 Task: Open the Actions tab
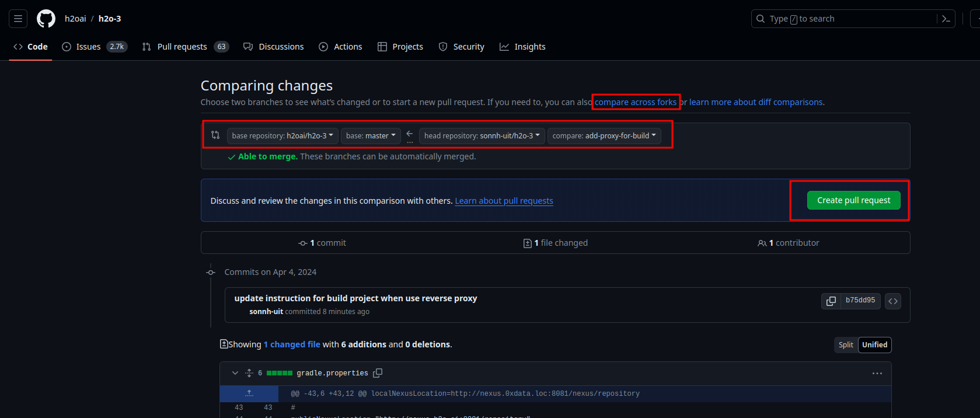(341, 47)
